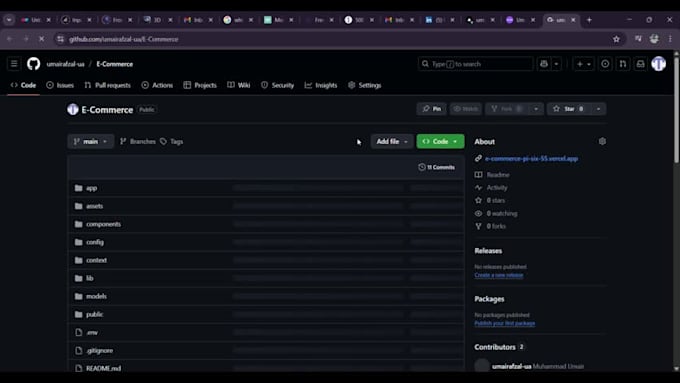View the 0 stars list
The width and height of the screenshot is (680, 383).
click(x=496, y=200)
